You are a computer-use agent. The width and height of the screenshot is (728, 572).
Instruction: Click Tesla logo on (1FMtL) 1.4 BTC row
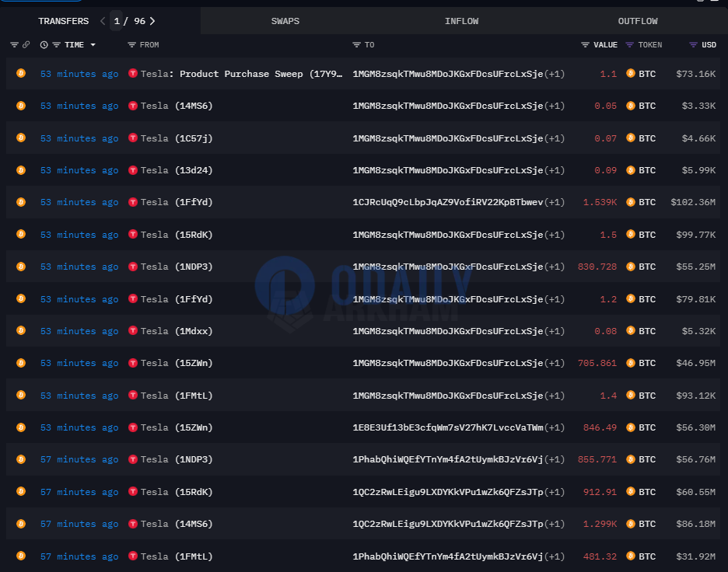[x=133, y=395]
